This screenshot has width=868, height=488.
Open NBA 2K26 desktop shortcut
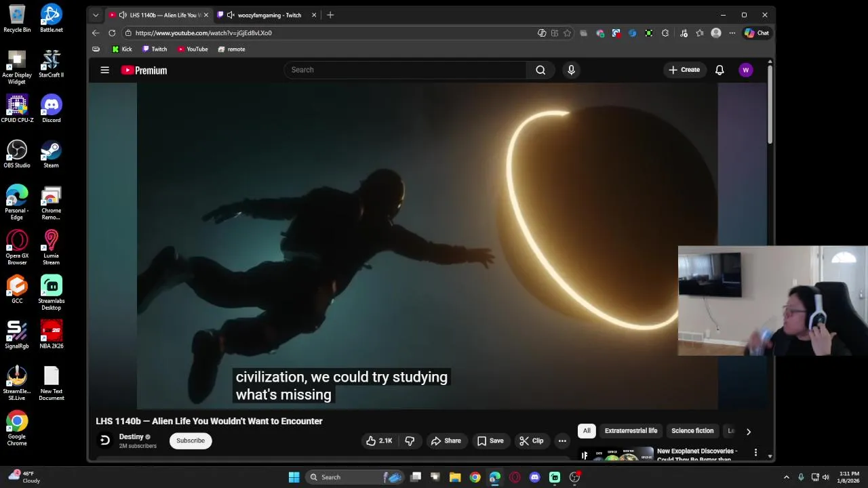(x=51, y=335)
